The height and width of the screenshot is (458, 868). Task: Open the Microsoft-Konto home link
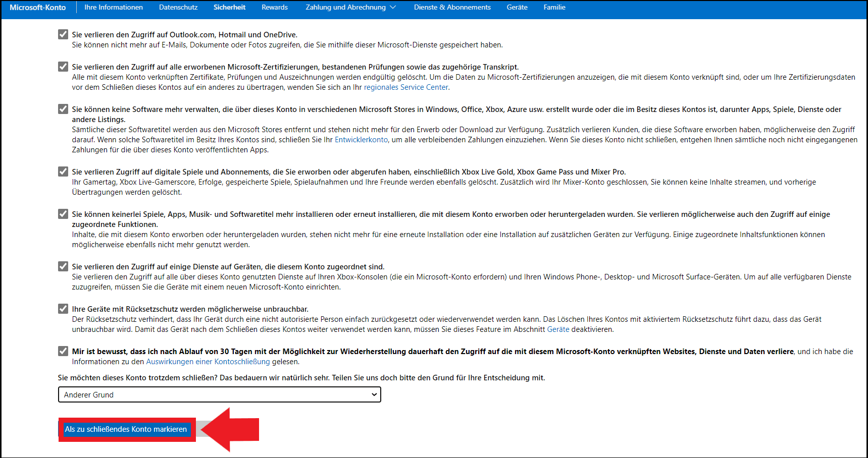(38, 7)
